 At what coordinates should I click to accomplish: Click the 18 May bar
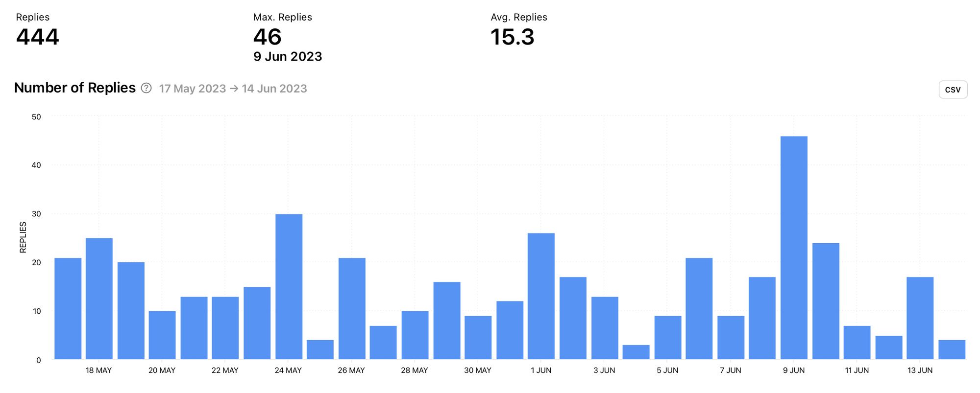click(99, 299)
